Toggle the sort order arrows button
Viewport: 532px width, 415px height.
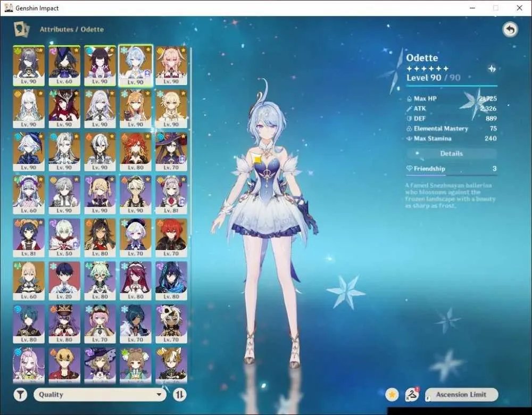[179, 395]
